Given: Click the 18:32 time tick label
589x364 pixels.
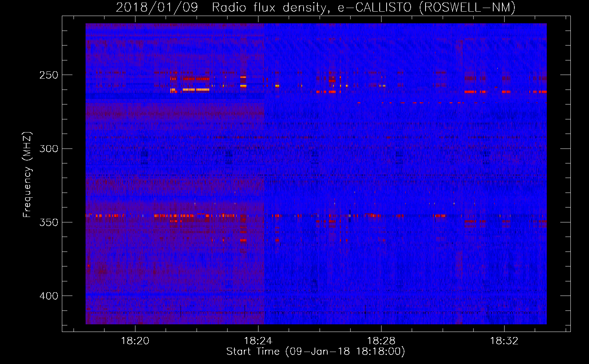Looking at the screenshot, I should coord(504,341).
